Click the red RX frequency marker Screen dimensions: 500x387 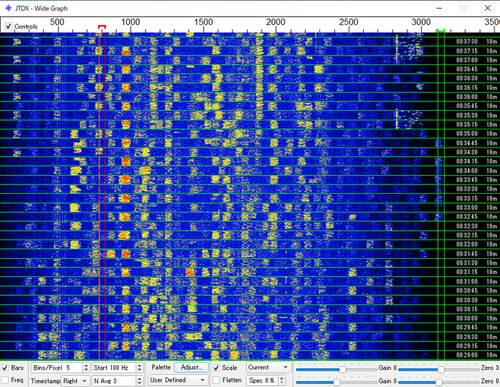pos(102,26)
